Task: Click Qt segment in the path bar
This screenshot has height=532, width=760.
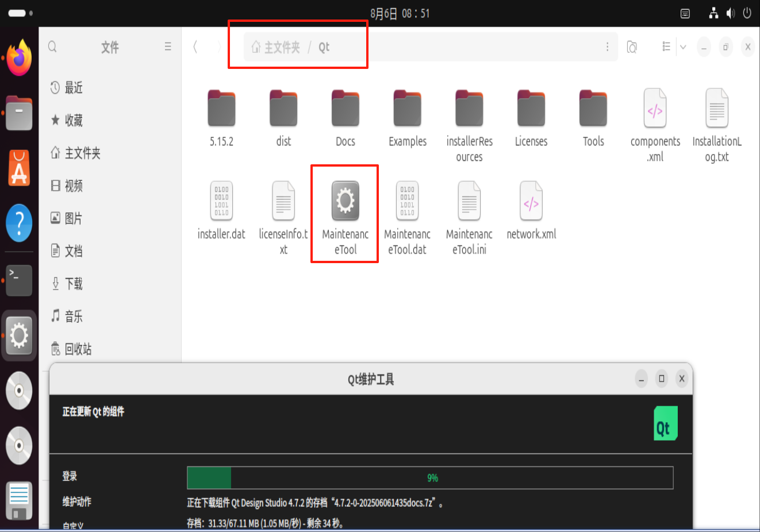Action: (324, 47)
